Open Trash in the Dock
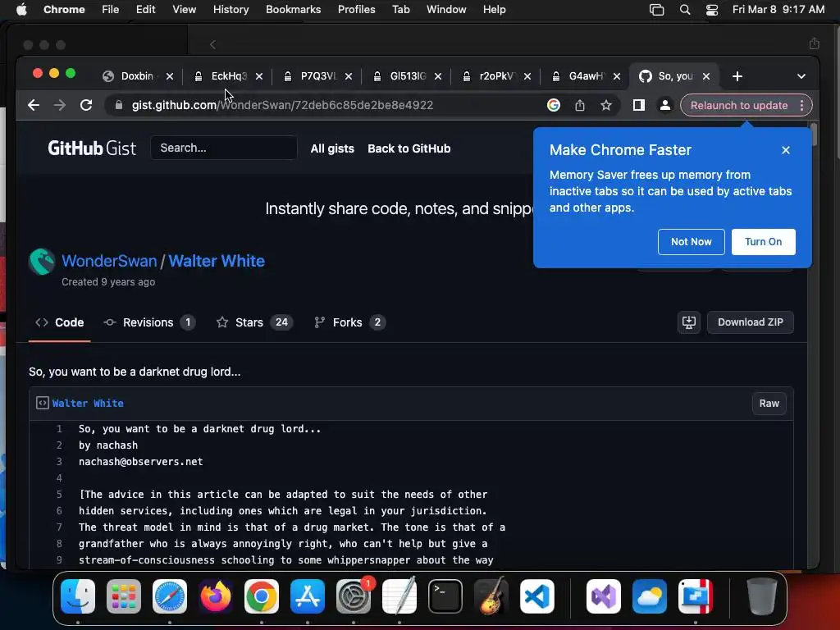This screenshot has height=630, width=840. coord(761,596)
